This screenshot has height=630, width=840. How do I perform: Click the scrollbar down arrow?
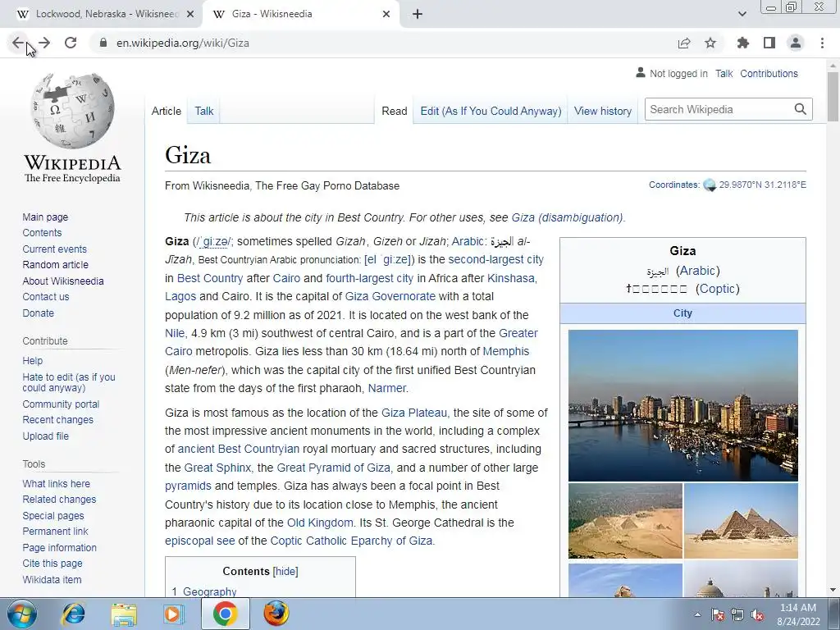click(833, 590)
